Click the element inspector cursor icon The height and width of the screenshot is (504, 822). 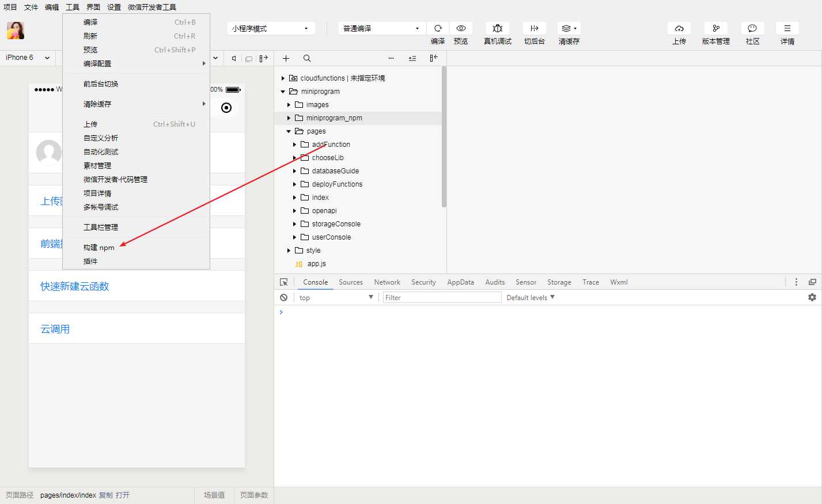coord(284,282)
